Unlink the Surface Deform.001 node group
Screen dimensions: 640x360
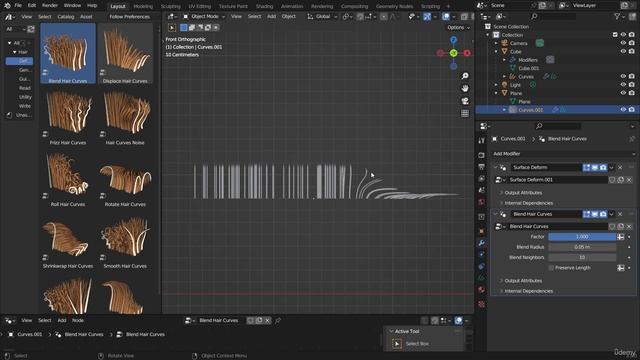[x=629, y=180]
